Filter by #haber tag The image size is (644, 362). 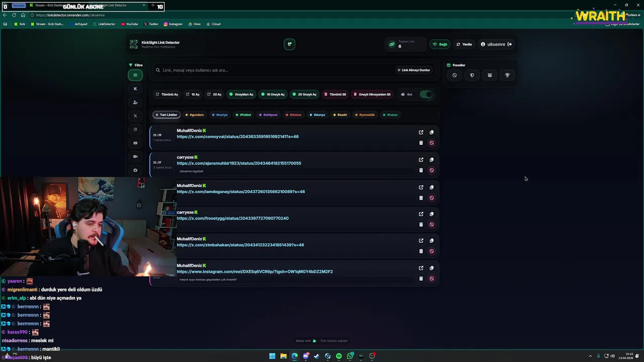390,115
